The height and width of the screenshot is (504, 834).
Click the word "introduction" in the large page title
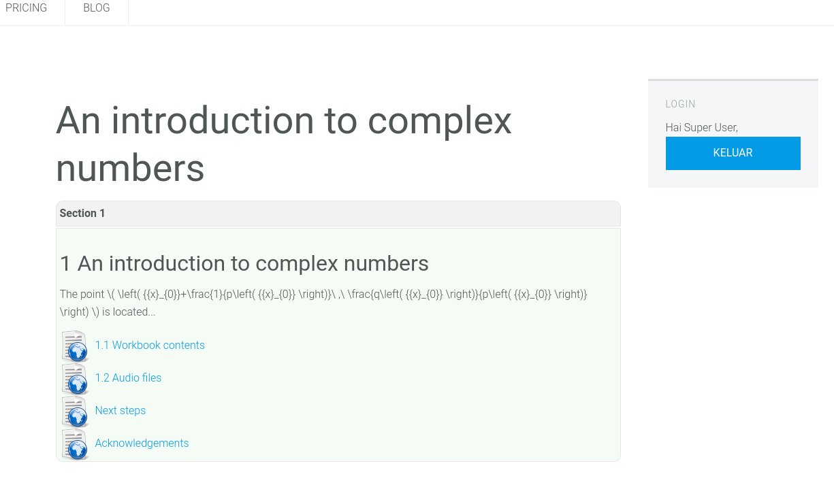pyautogui.click(x=212, y=120)
